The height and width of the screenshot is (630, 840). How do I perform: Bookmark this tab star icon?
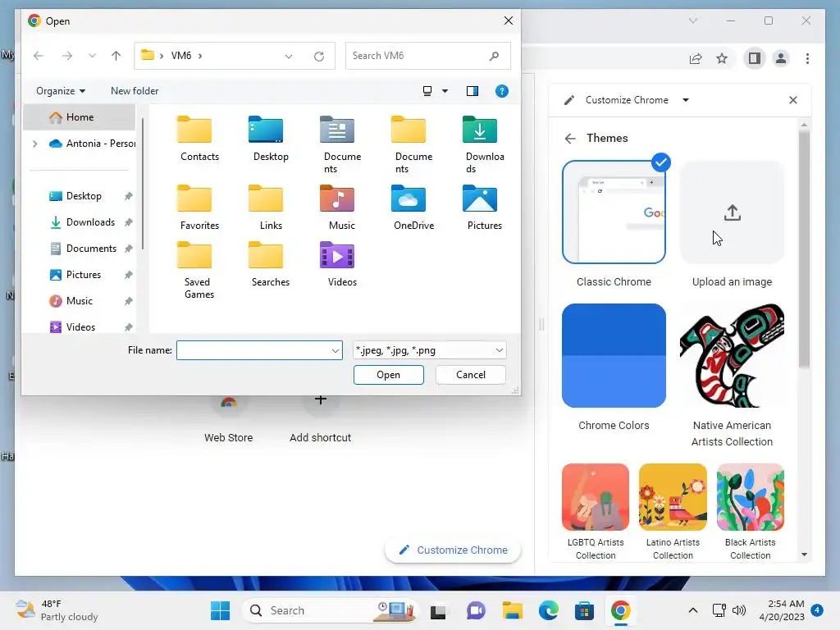click(722, 58)
